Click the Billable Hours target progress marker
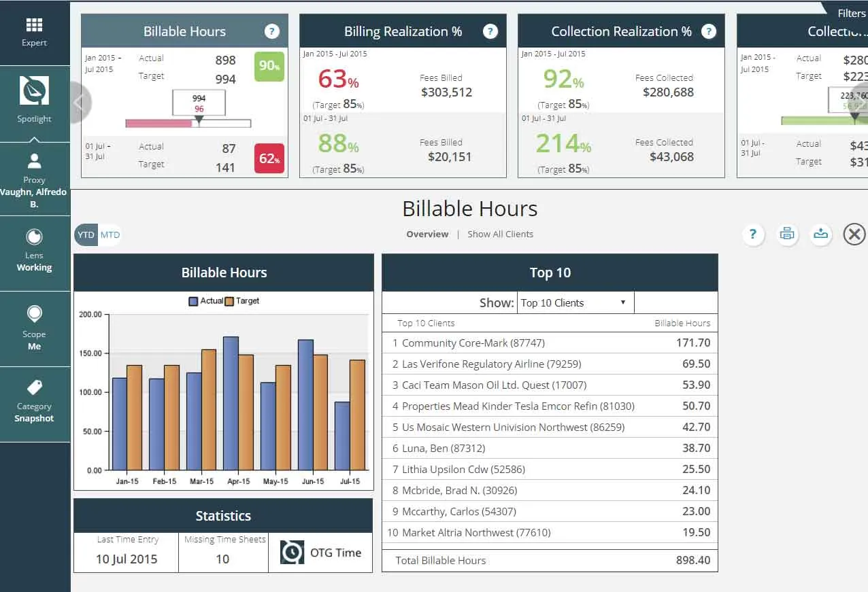Viewport: 868px width, 592px height. 199,120
